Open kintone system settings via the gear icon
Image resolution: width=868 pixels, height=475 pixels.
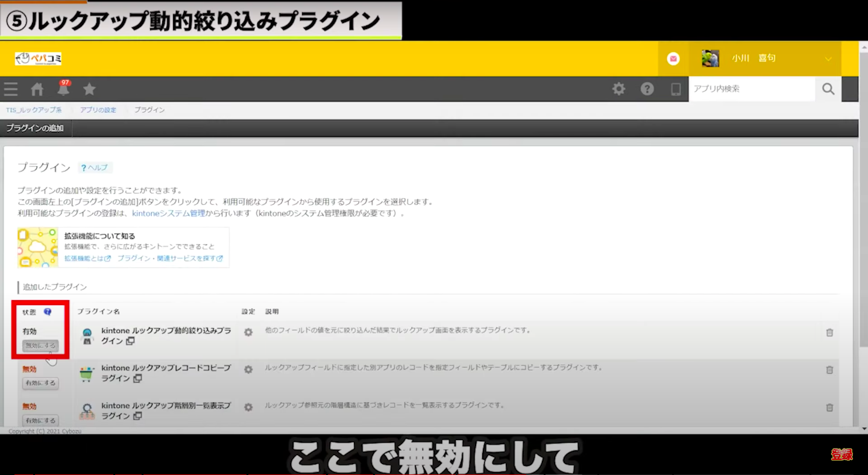tap(618, 89)
